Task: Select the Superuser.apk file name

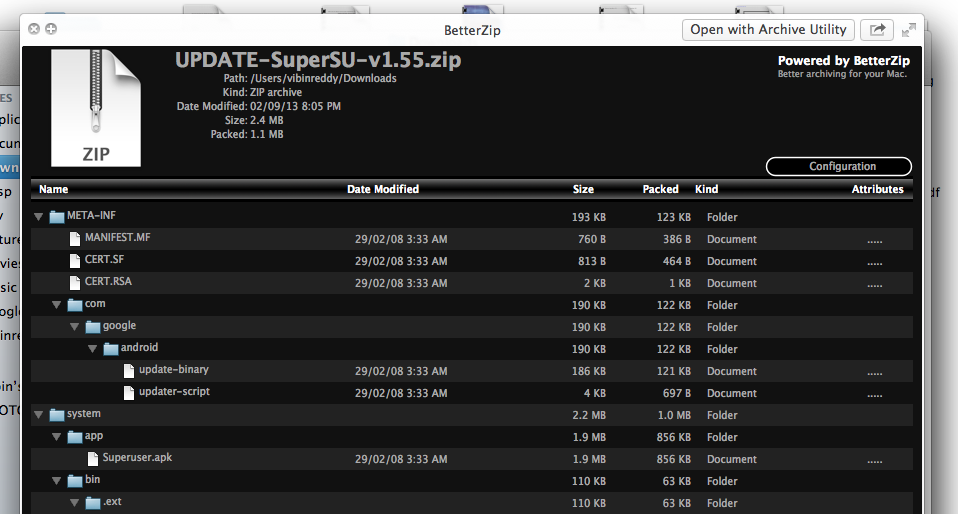Action: tap(137, 457)
